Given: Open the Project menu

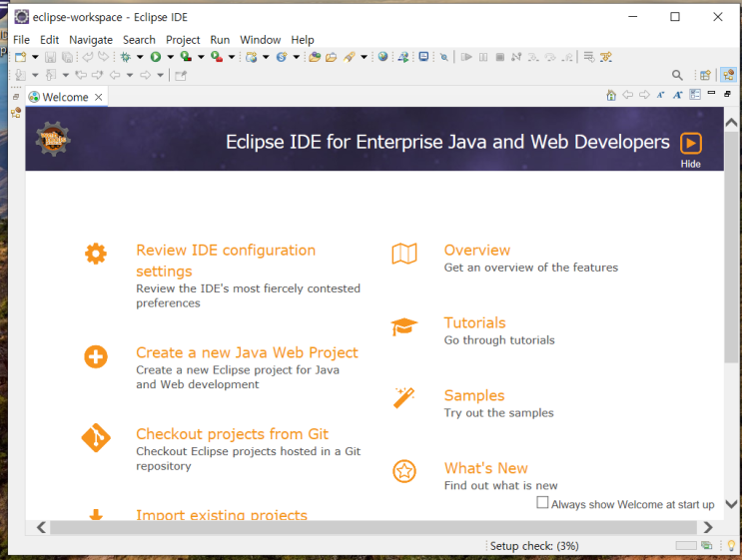Looking at the screenshot, I should coord(183,40).
